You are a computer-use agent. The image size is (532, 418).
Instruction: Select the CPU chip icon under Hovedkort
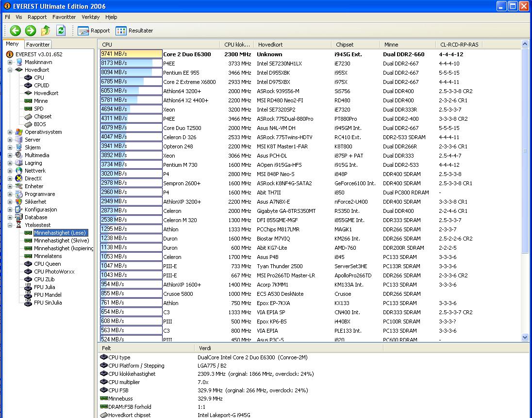[x=28, y=78]
